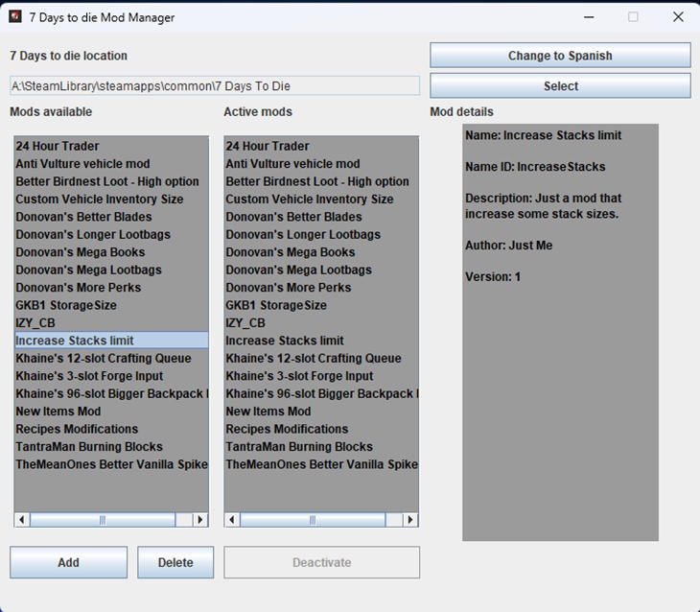The height and width of the screenshot is (612, 700).
Task: Click the Deactivate button
Action: click(x=321, y=562)
